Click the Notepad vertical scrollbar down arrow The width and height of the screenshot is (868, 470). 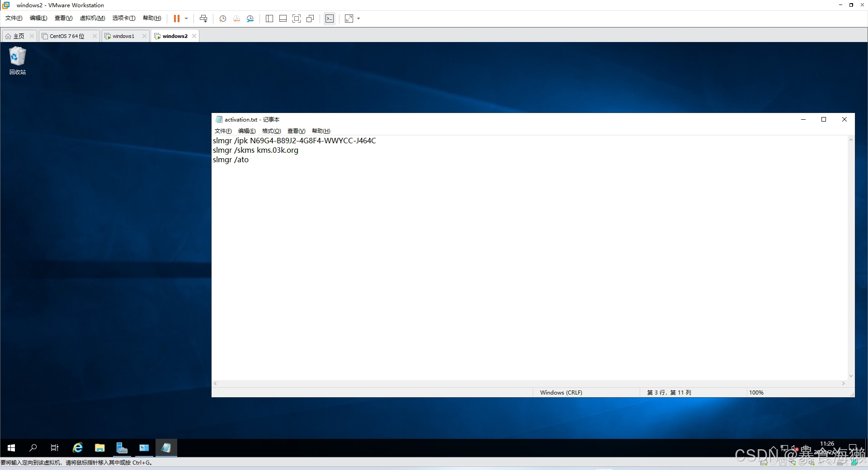[x=851, y=376]
